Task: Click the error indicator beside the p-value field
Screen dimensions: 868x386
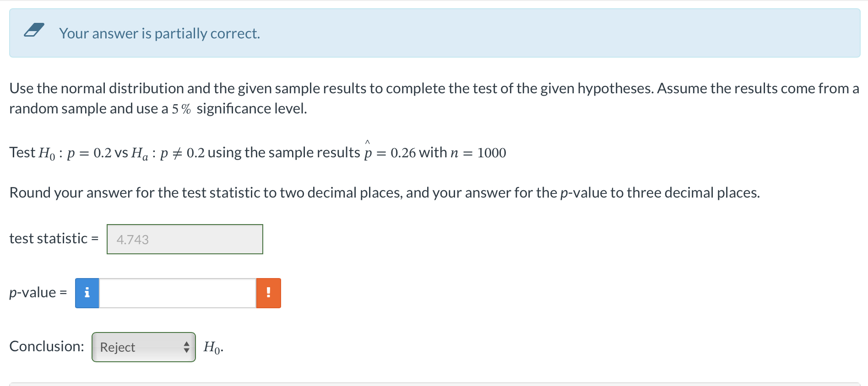Action: pos(268,293)
